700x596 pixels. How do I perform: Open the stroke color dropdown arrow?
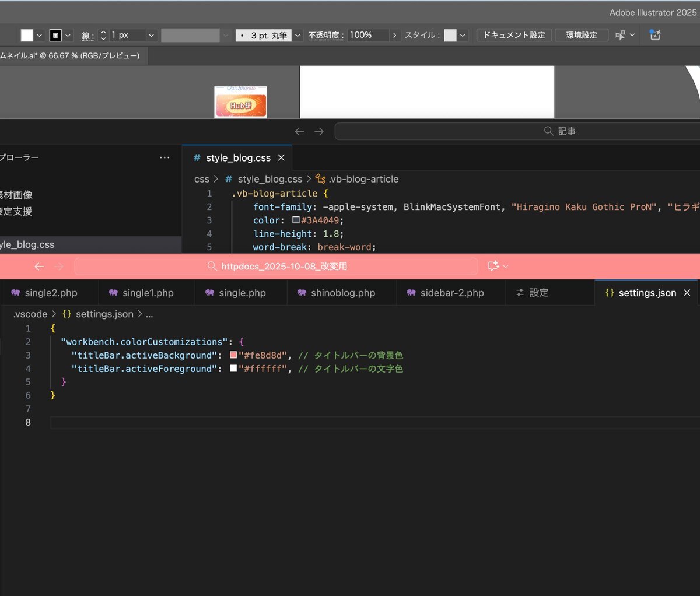pyautogui.click(x=68, y=36)
